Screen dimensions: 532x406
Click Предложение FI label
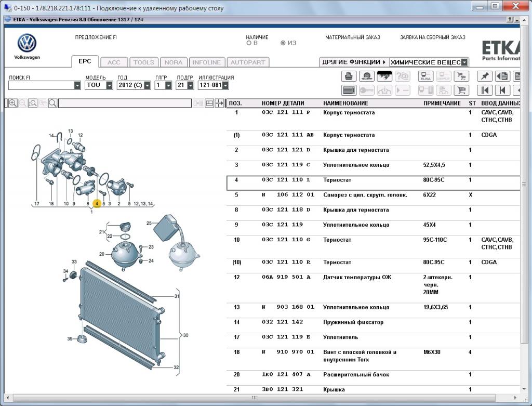pyautogui.click(x=96, y=37)
